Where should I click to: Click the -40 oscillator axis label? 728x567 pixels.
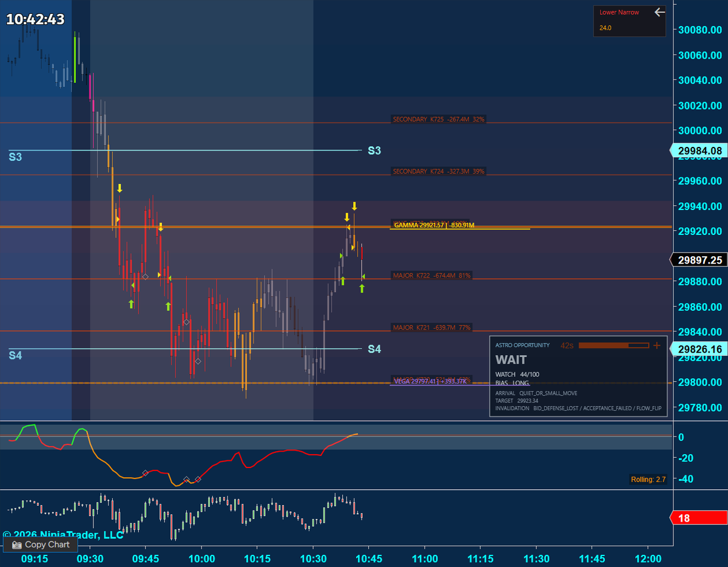[687, 480]
